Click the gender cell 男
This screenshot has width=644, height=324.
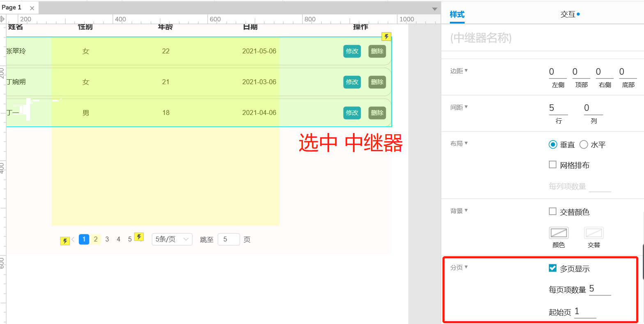[x=86, y=113]
